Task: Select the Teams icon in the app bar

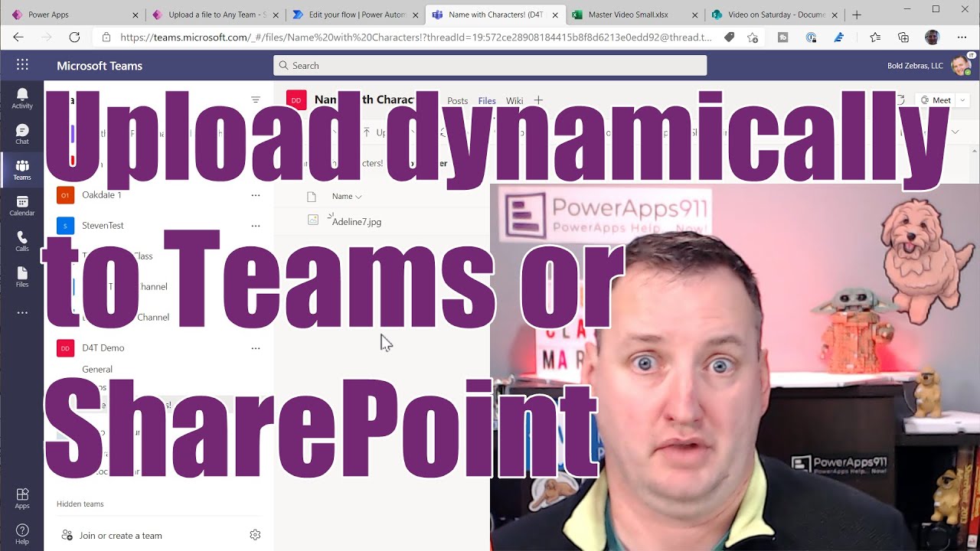Action: pos(22,170)
